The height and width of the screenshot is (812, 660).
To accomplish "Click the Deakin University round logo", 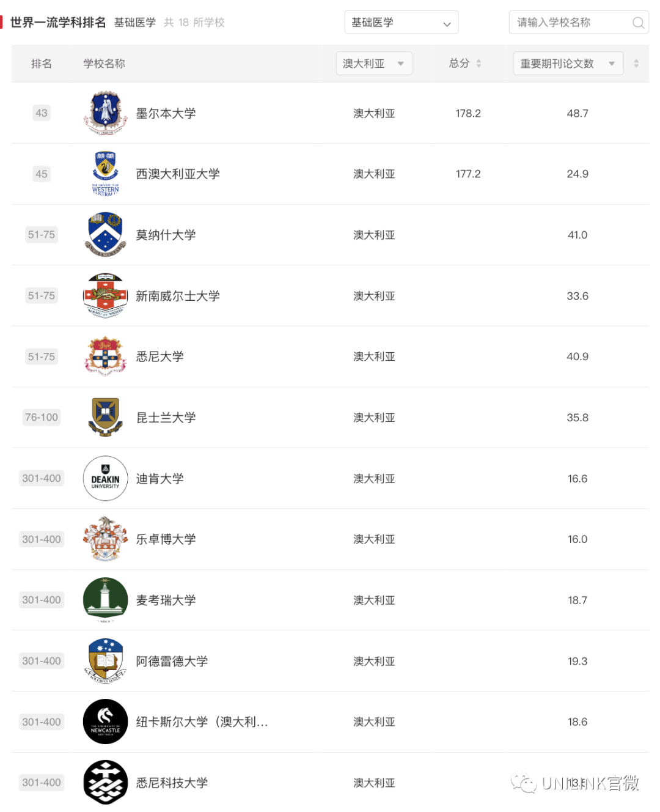I will tap(106, 478).
